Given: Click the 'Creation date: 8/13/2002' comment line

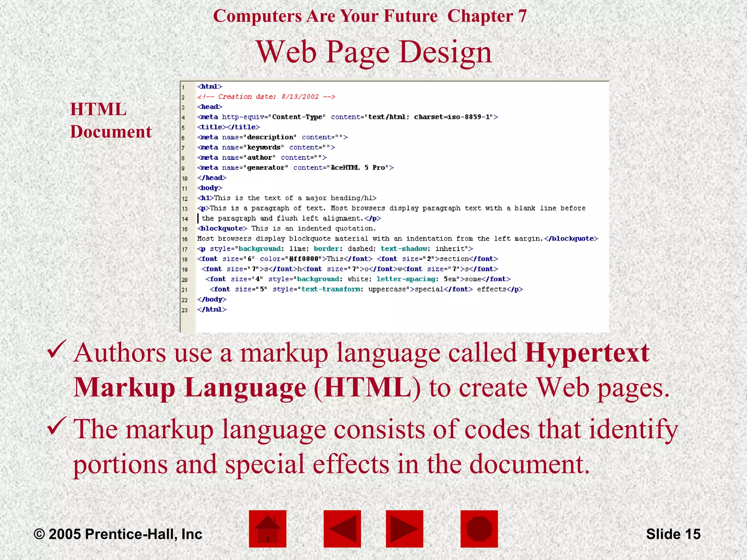Looking at the screenshot, I should tap(266, 97).
